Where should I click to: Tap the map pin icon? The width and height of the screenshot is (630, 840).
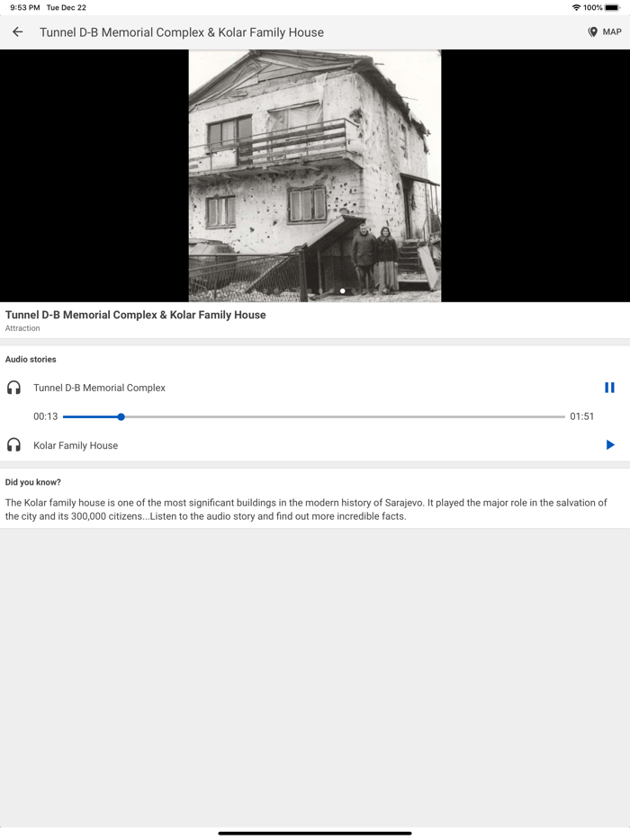coord(592,32)
